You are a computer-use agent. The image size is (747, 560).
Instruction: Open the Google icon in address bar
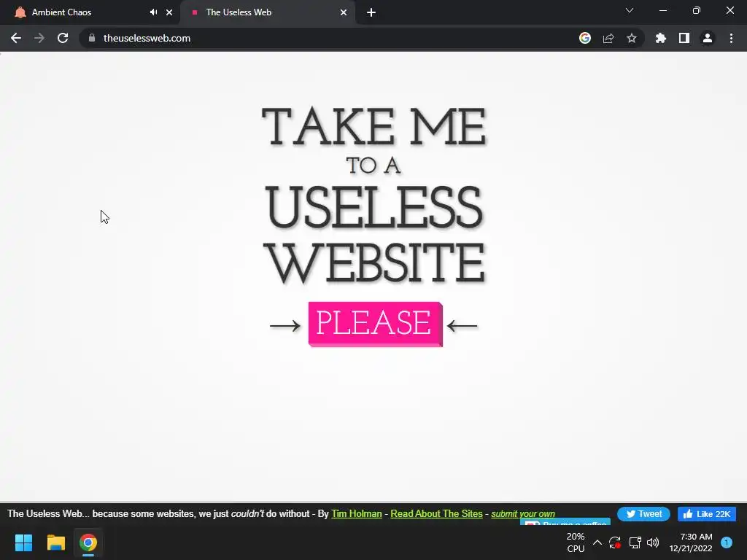tap(585, 38)
